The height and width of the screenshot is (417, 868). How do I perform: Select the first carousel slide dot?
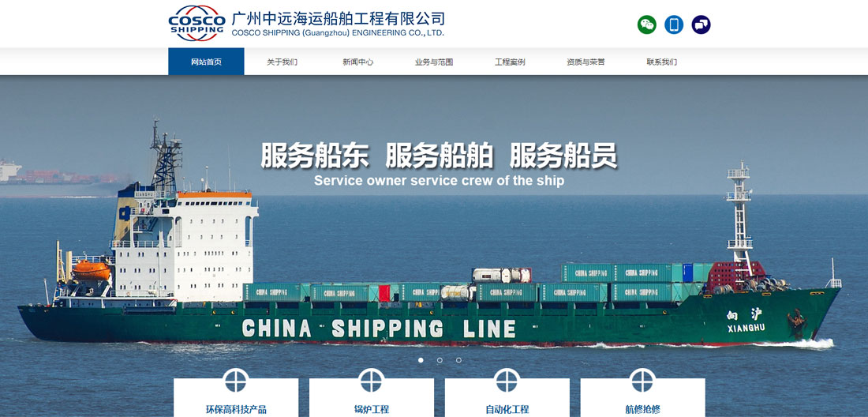point(421,360)
